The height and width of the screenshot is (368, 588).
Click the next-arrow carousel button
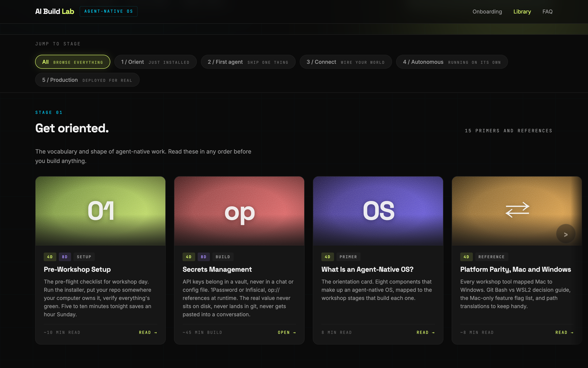(x=566, y=234)
